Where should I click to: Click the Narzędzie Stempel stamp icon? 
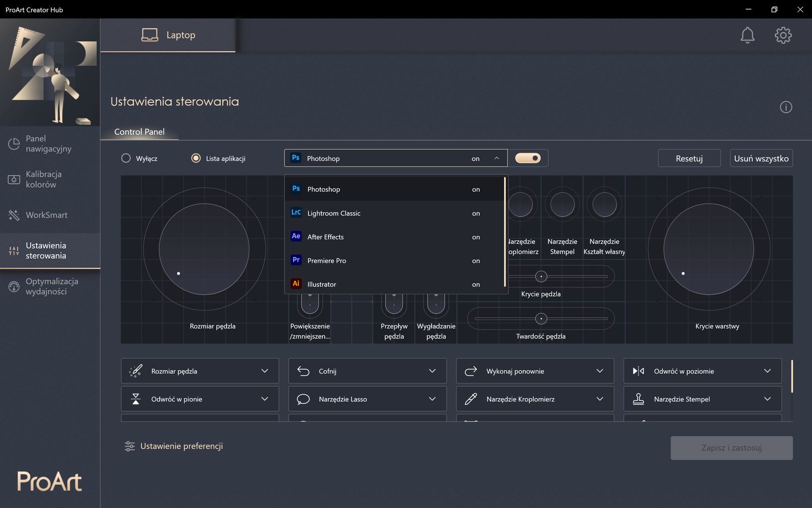638,399
